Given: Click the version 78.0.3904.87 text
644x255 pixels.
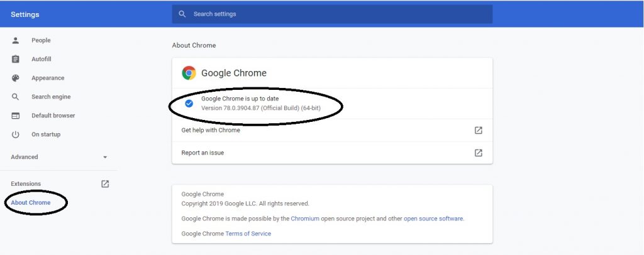Looking at the screenshot, I should 261,108.
